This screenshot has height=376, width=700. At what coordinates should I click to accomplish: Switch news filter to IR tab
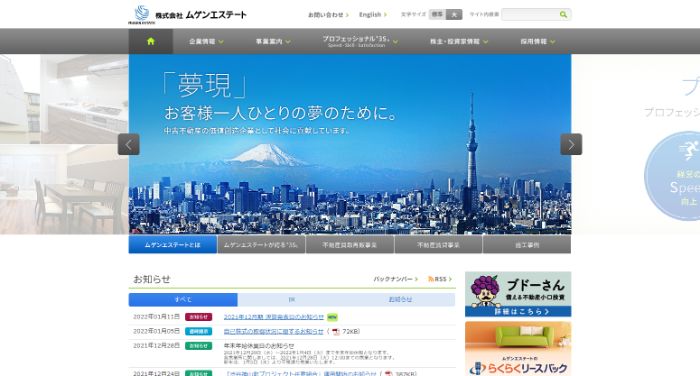pos(292,300)
